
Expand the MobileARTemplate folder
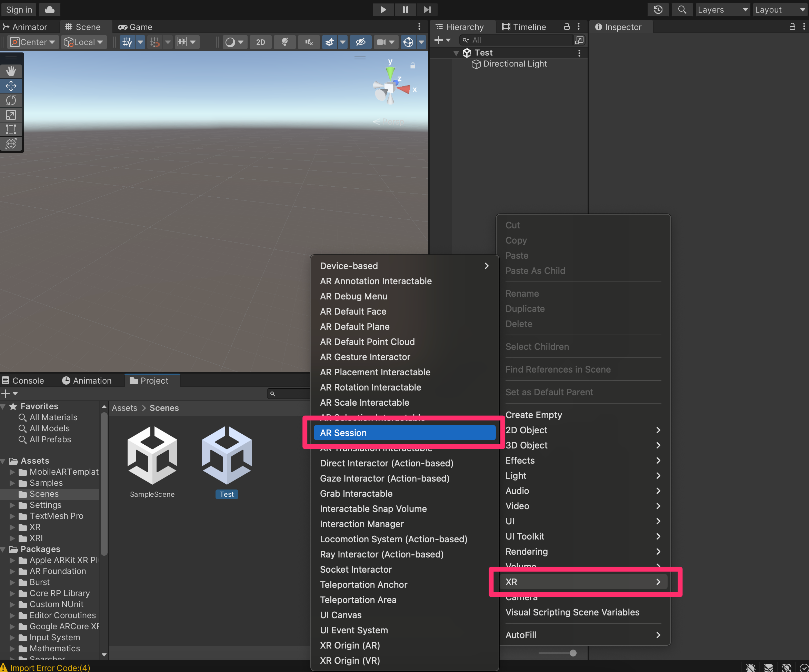click(12, 472)
